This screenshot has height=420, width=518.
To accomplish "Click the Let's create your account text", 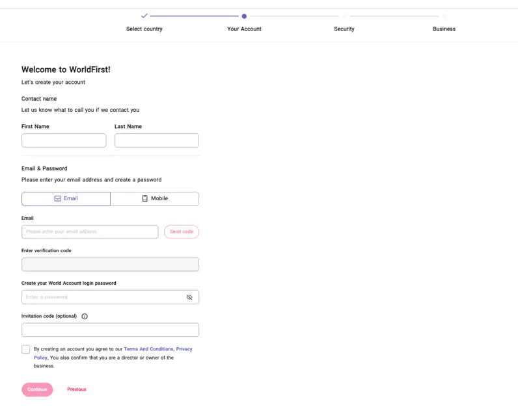I will [53, 82].
